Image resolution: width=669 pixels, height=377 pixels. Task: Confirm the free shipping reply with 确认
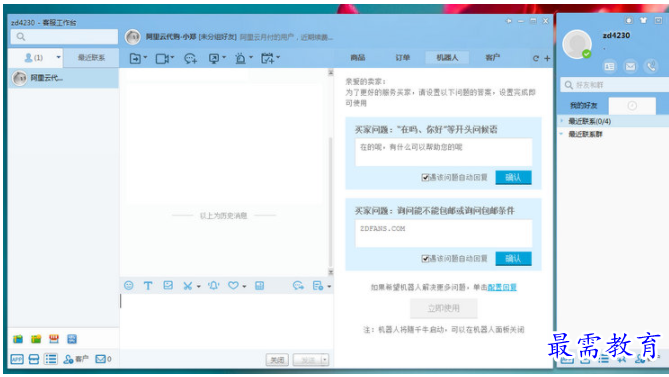point(513,258)
